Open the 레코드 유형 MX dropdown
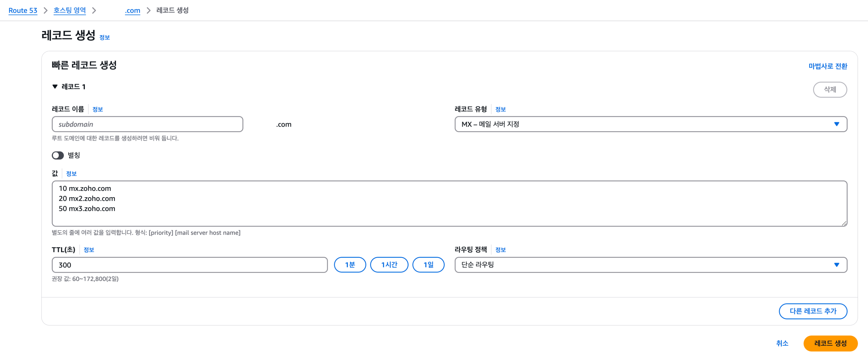The width and height of the screenshot is (868, 361). (x=650, y=124)
